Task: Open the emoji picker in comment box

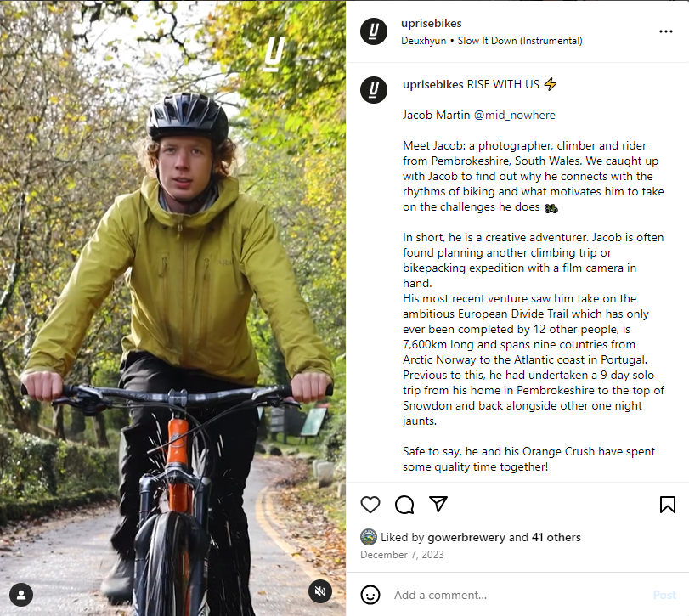Action: pyautogui.click(x=370, y=595)
